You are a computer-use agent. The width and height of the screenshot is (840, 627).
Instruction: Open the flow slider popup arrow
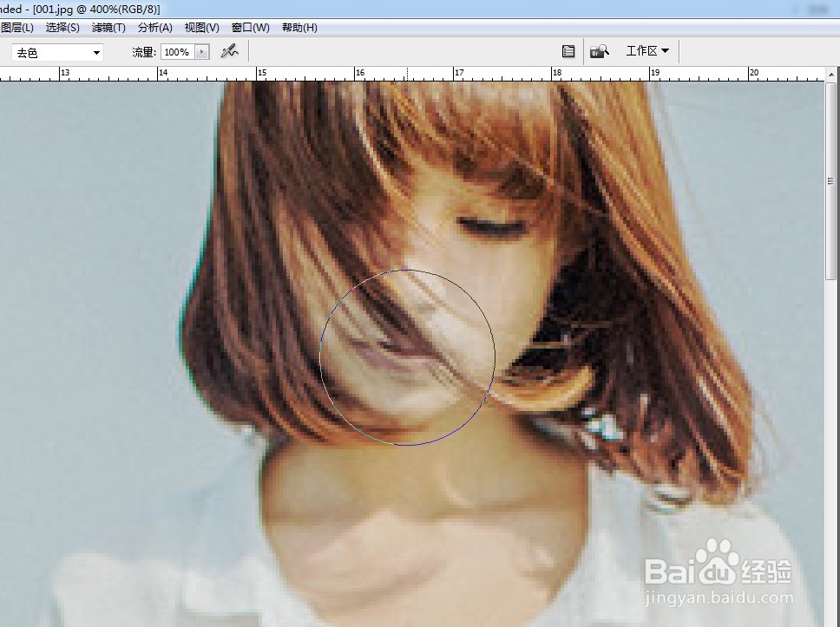coord(202,52)
